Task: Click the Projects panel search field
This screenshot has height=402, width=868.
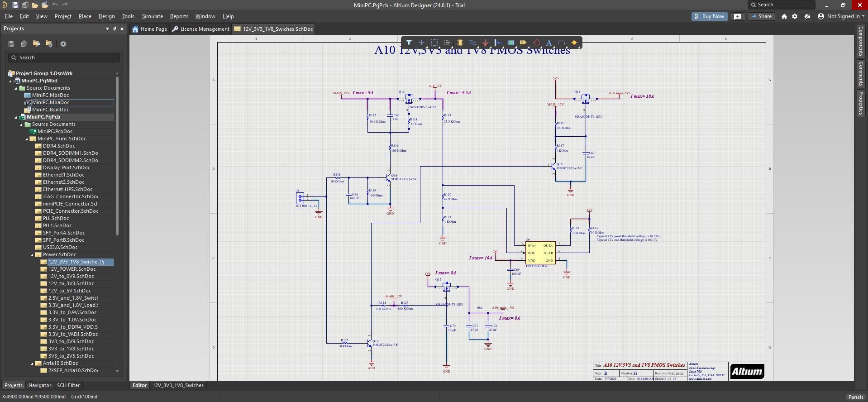Action: [x=64, y=57]
